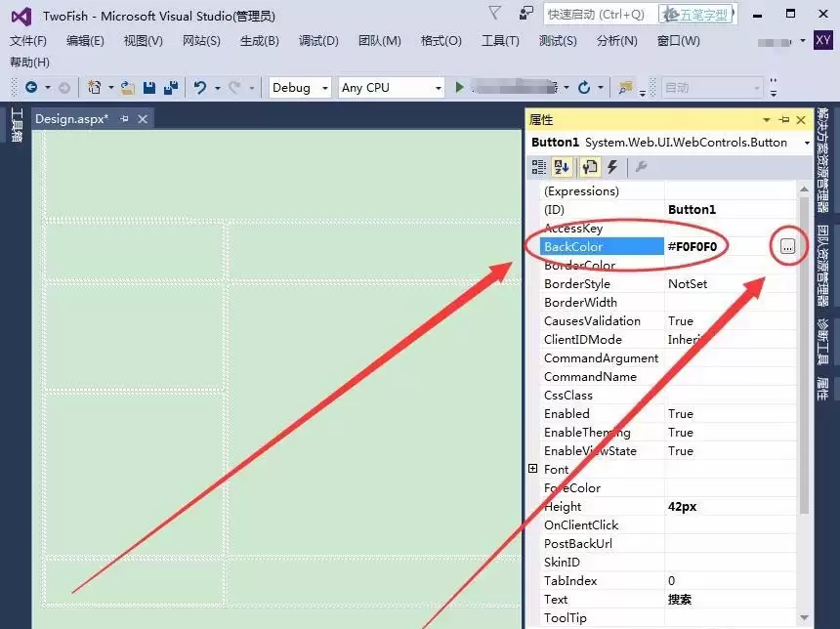Screen dimensions: 840x629
Task: Click the BackColor ellipsis button
Action: click(x=787, y=247)
